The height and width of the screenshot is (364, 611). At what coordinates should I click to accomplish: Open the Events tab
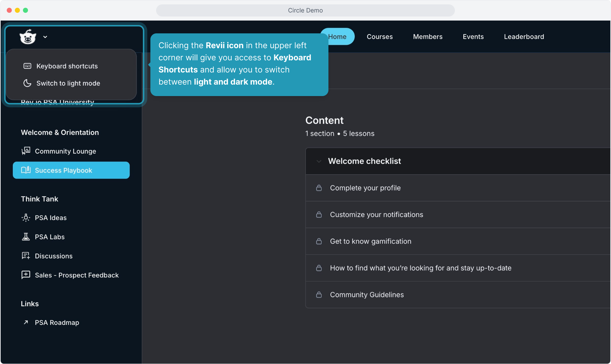(473, 37)
